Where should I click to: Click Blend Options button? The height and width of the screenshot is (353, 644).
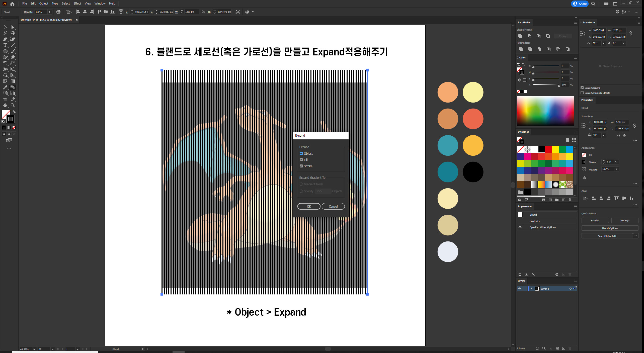pyautogui.click(x=610, y=228)
